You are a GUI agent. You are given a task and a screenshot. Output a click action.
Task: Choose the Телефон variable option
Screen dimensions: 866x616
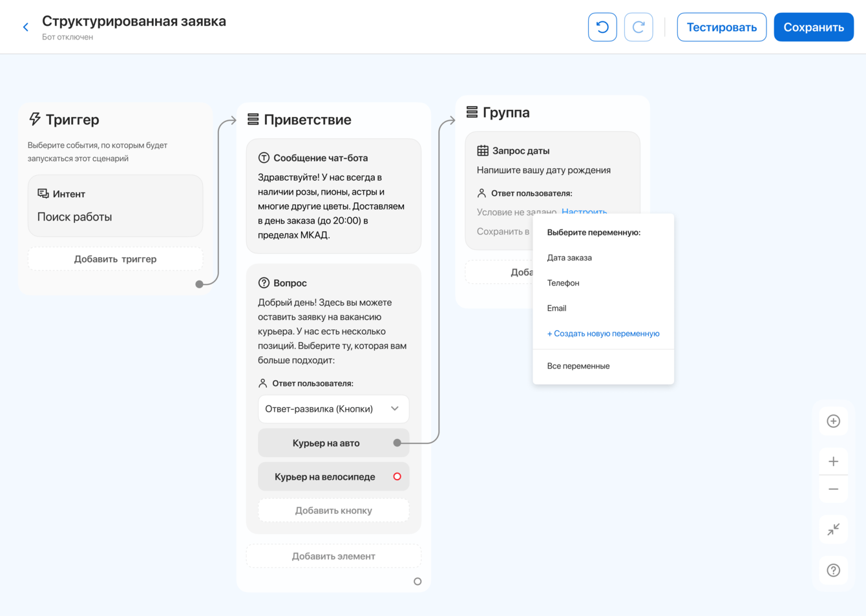tap(563, 283)
